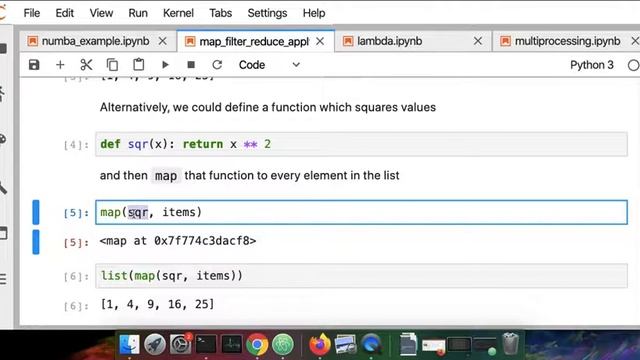Viewport: 640px width, 360px height.
Task: Copy the selected cell
Action: [x=112, y=65]
